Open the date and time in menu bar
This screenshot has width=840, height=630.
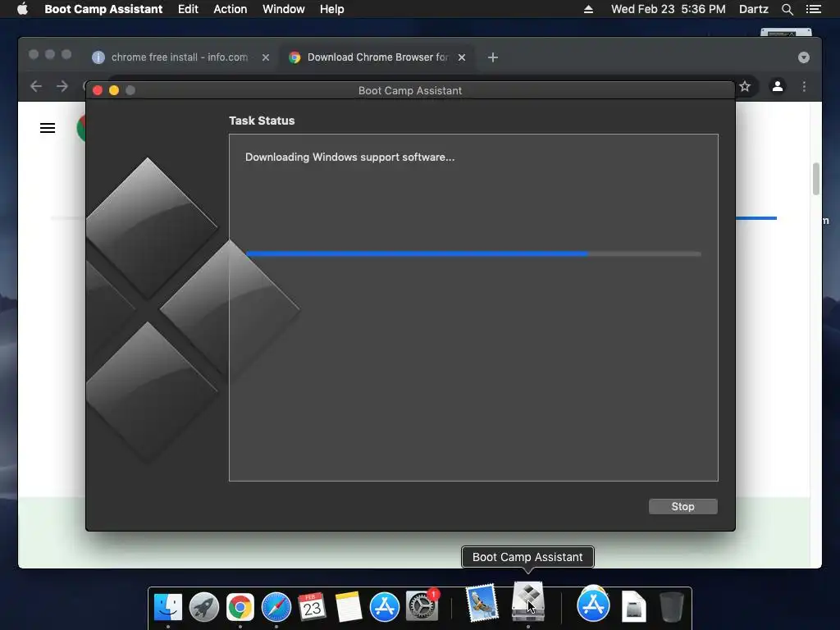click(668, 9)
